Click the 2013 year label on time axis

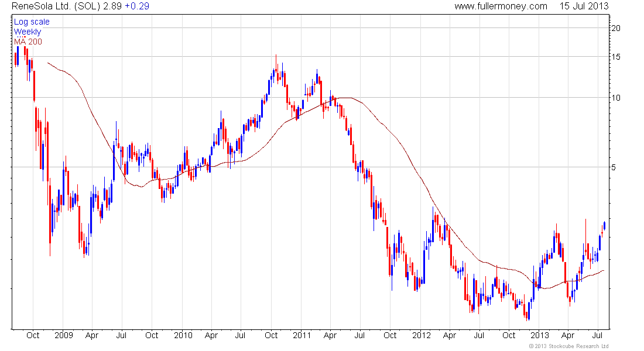540,335
